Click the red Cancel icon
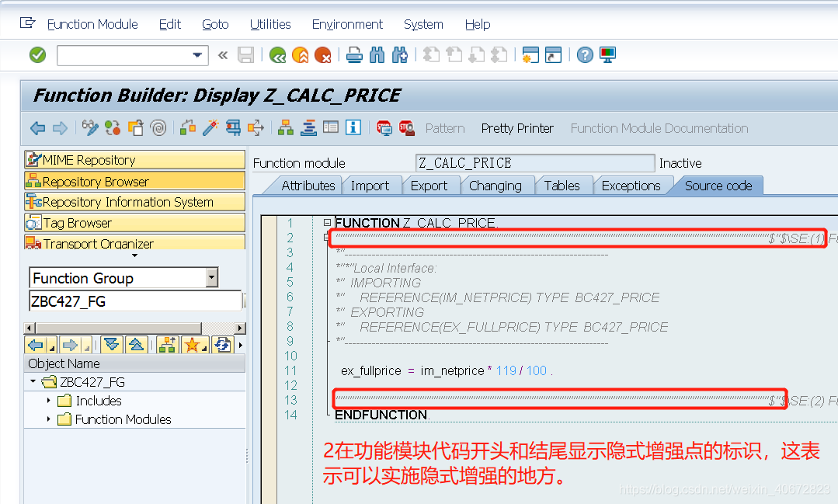Viewport: 838px width, 504px height. tap(323, 54)
